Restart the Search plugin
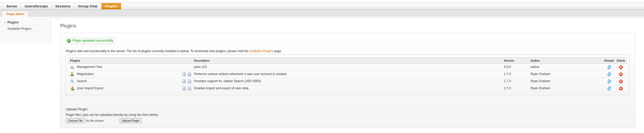The image size is (644, 133). 609,81
